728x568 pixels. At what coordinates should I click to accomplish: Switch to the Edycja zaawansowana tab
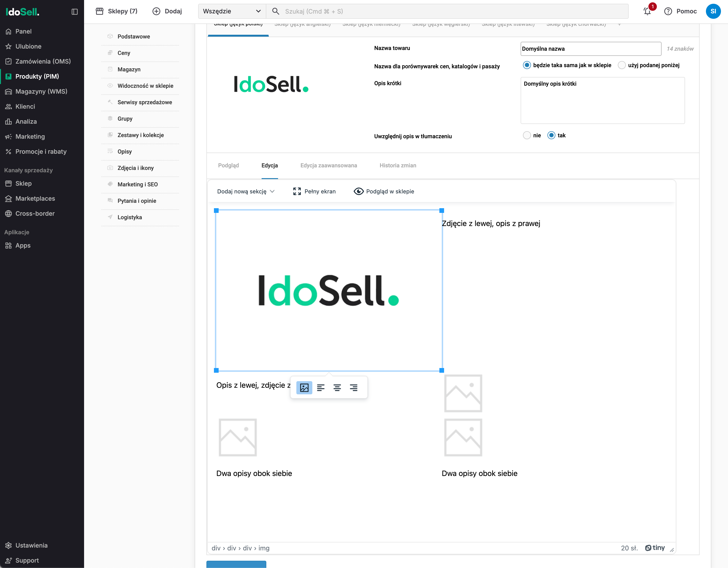click(x=328, y=165)
